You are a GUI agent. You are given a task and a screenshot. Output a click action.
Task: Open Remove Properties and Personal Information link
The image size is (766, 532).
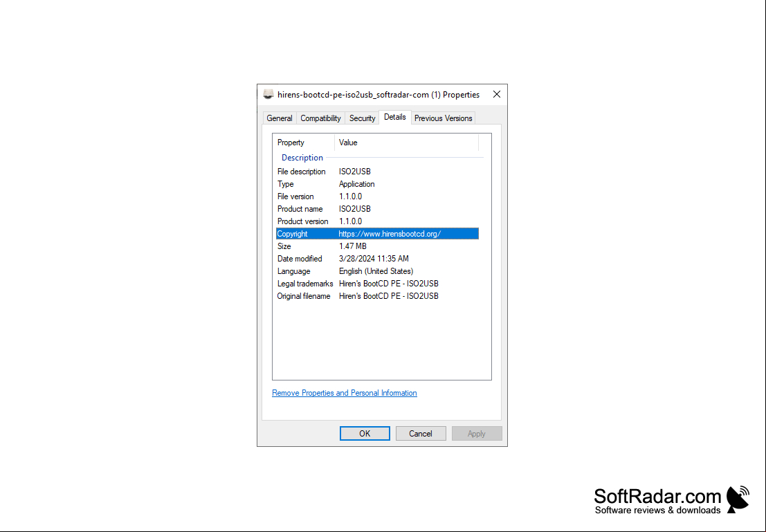click(x=345, y=393)
